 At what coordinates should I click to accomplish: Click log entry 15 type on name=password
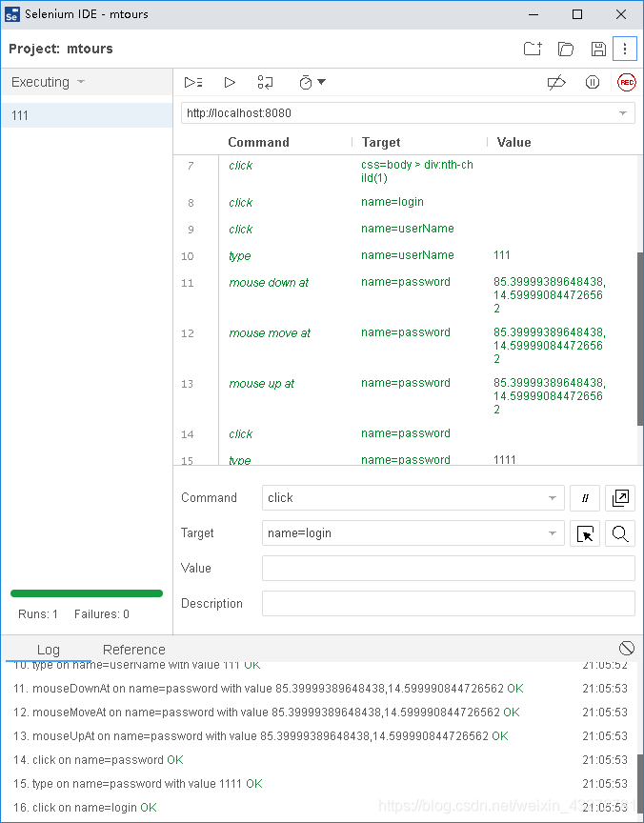coord(138,784)
